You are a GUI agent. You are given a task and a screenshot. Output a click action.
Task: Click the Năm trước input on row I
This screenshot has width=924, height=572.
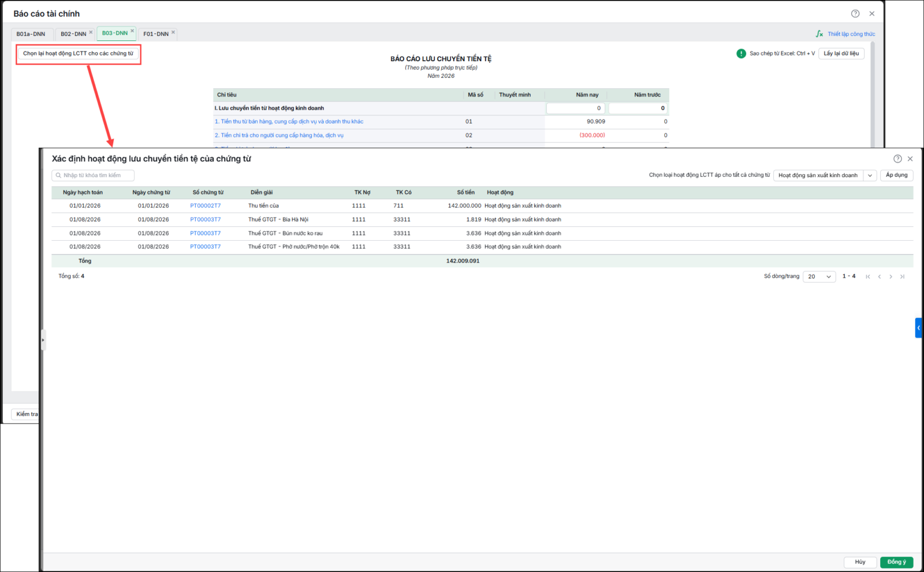(638, 109)
